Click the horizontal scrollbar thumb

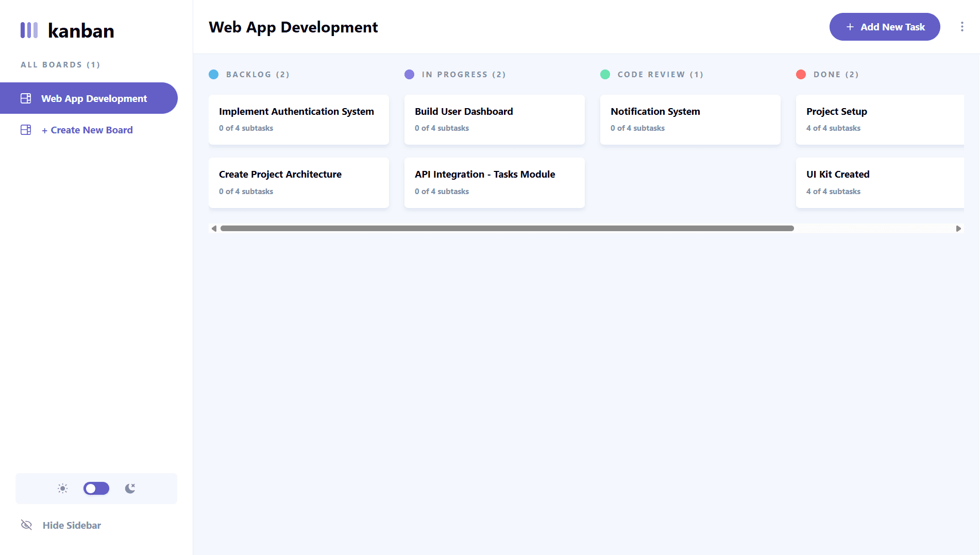[x=507, y=229]
